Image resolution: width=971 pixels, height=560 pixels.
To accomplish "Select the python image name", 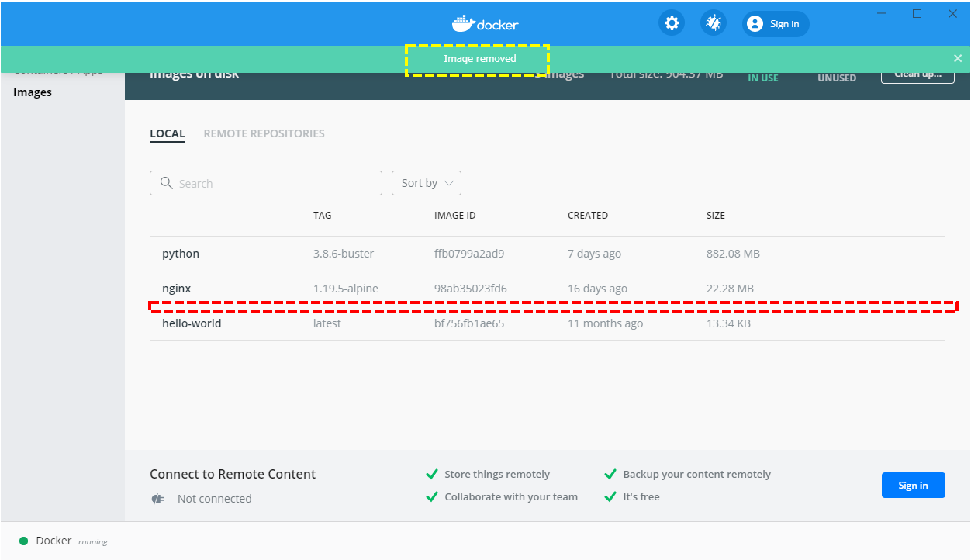I will pyautogui.click(x=181, y=254).
